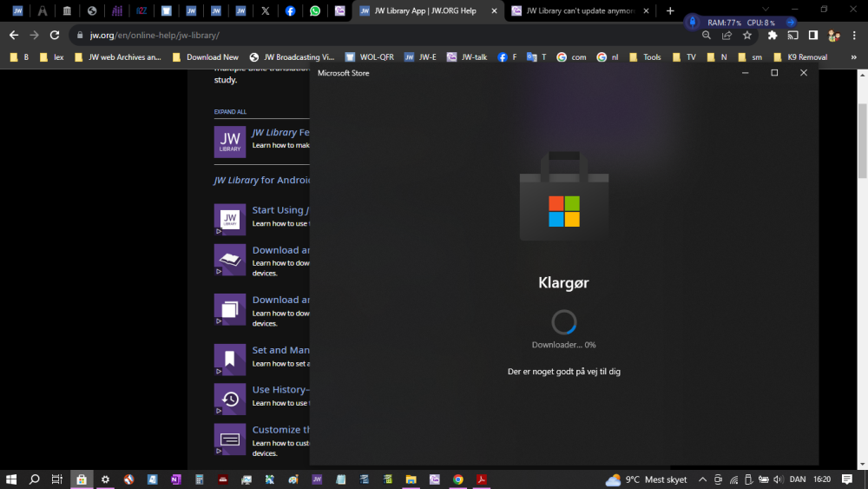Open the JW Broadcasting bookmark
Screen dimensions: 868x489
pyautogui.click(x=291, y=57)
